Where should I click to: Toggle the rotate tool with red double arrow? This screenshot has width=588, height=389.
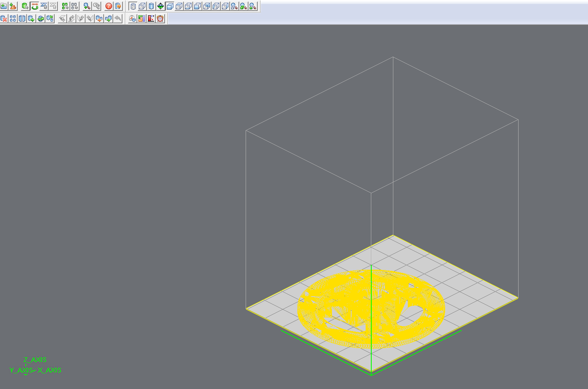(x=35, y=6)
